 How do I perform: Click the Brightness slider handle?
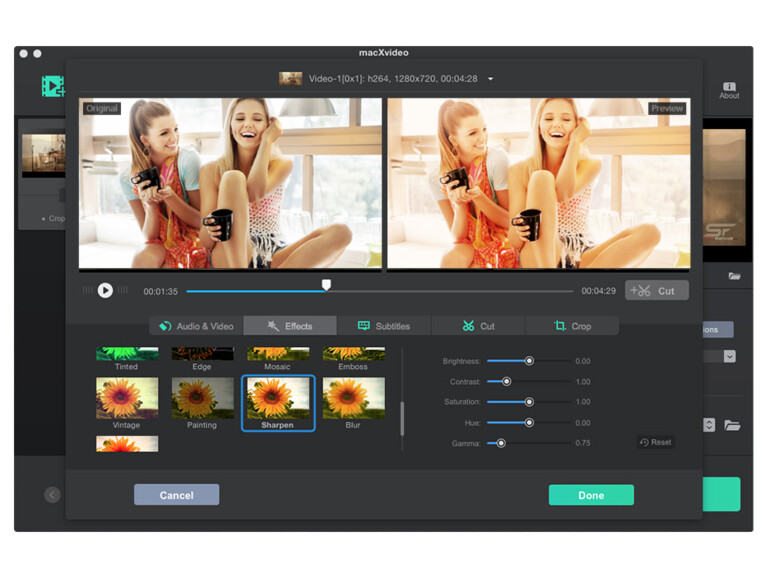click(x=529, y=361)
